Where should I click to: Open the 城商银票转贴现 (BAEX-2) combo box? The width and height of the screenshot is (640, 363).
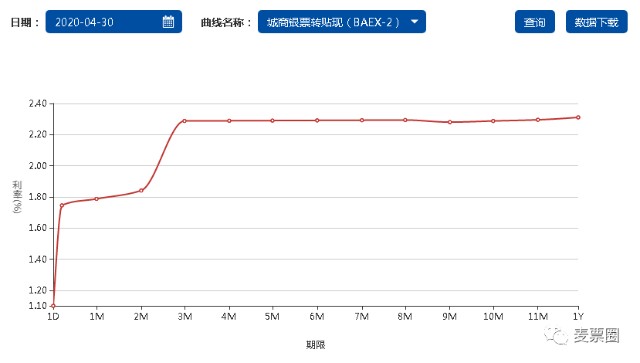[x=342, y=22]
